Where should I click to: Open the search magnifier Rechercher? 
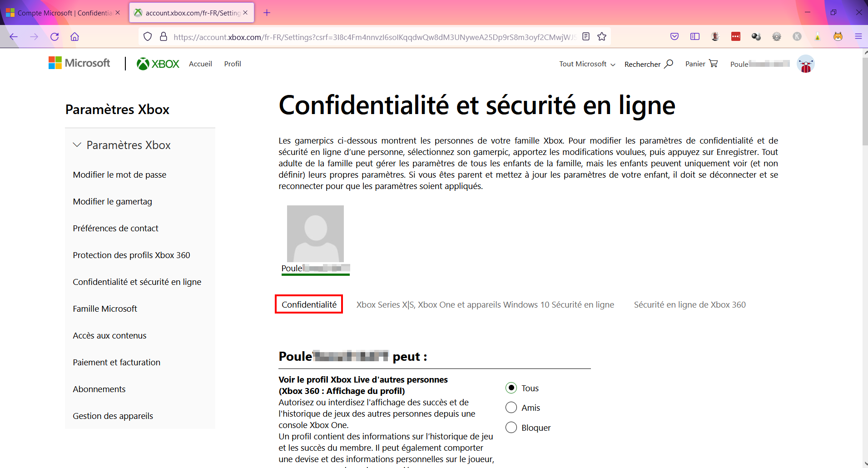point(649,64)
